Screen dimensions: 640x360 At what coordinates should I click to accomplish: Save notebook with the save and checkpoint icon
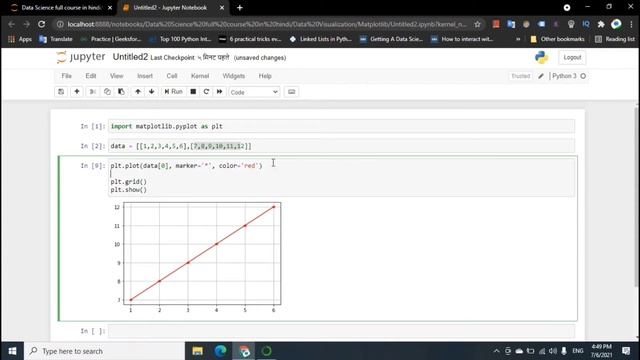click(61, 92)
